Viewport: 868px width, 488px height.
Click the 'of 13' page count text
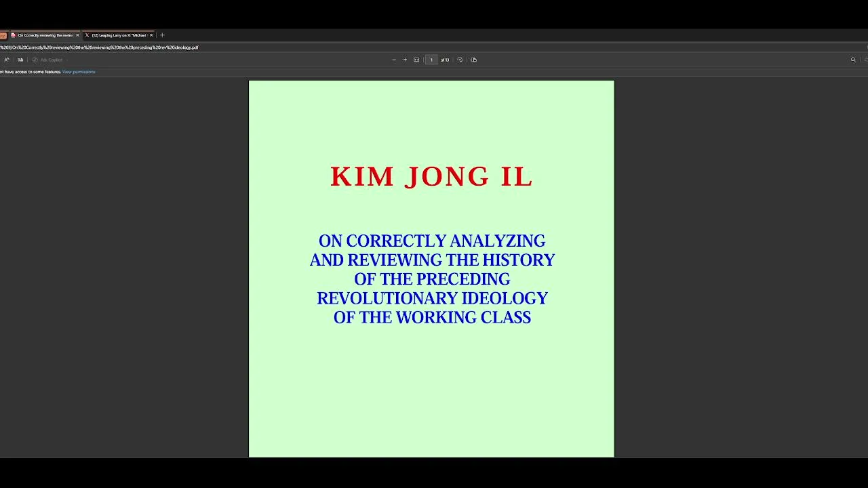click(445, 60)
